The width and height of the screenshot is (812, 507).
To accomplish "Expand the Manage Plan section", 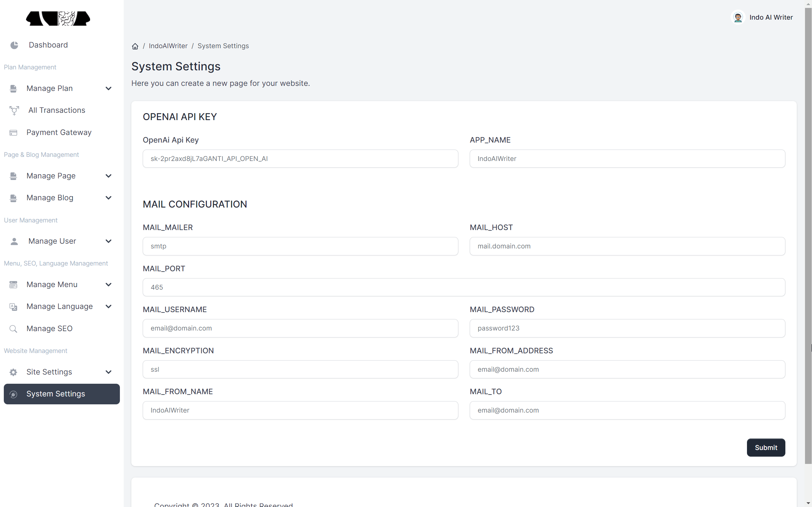I will 108,88.
